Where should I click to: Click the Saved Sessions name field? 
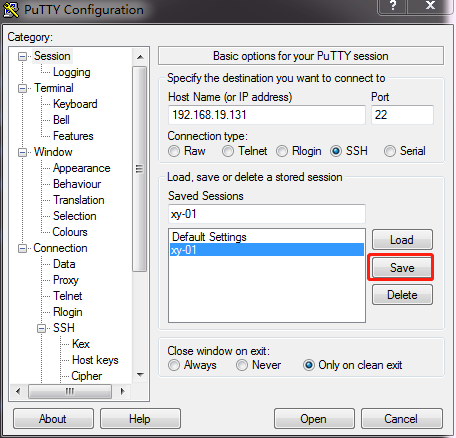click(267, 214)
